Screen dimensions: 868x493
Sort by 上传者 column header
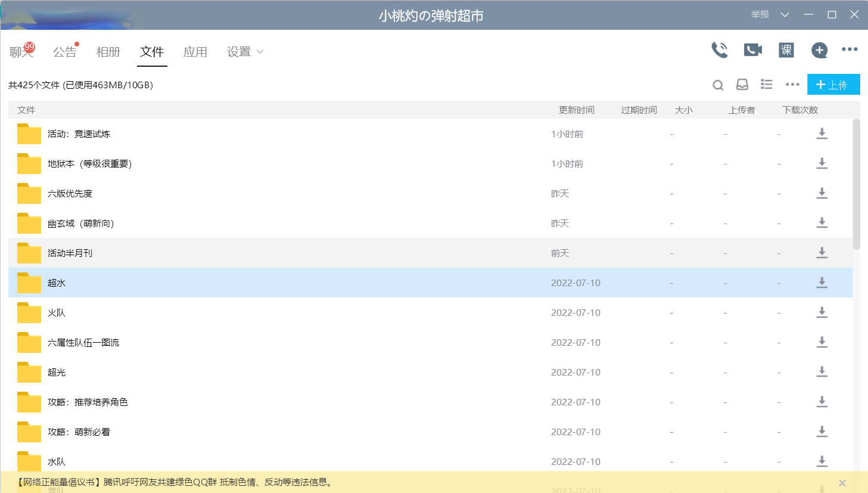click(x=742, y=110)
